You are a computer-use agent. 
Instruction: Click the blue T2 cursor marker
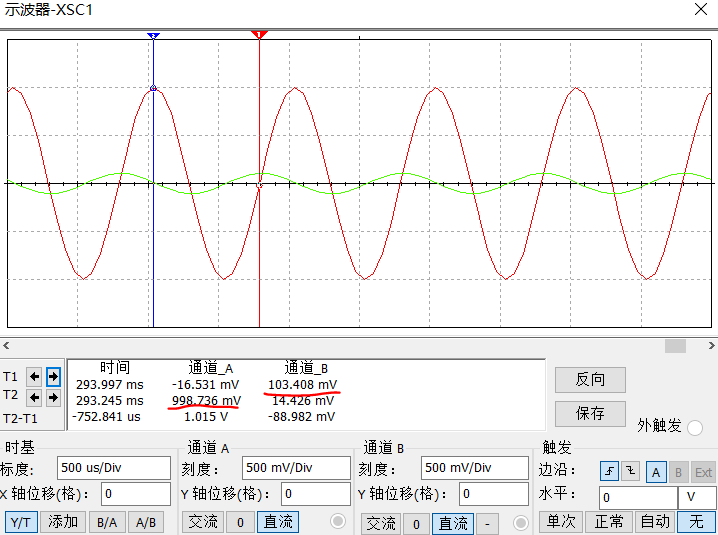coord(153,35)
